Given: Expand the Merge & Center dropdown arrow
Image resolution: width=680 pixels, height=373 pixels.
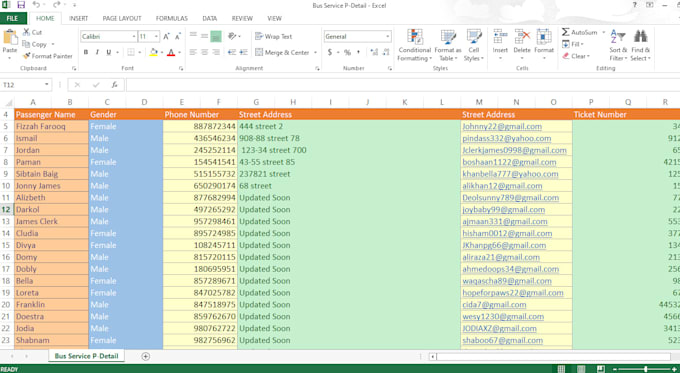Looking at the screenshot, I should [x=315, y=52].
